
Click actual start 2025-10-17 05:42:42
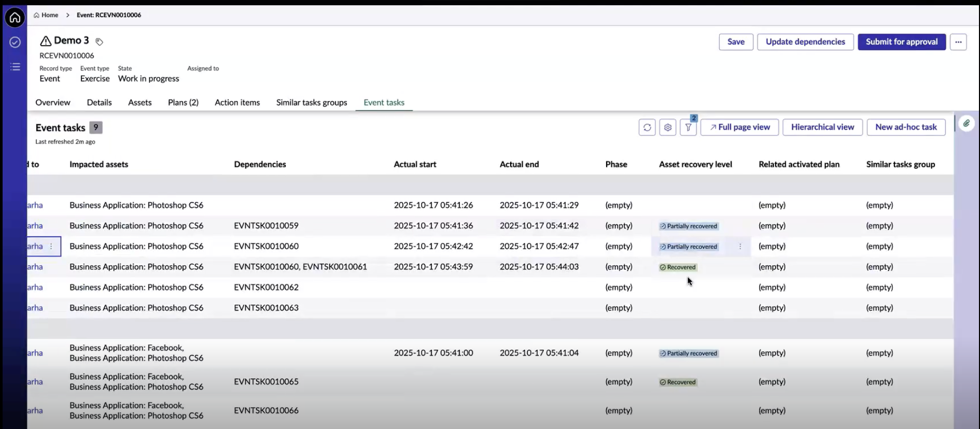tap(433, 247)
